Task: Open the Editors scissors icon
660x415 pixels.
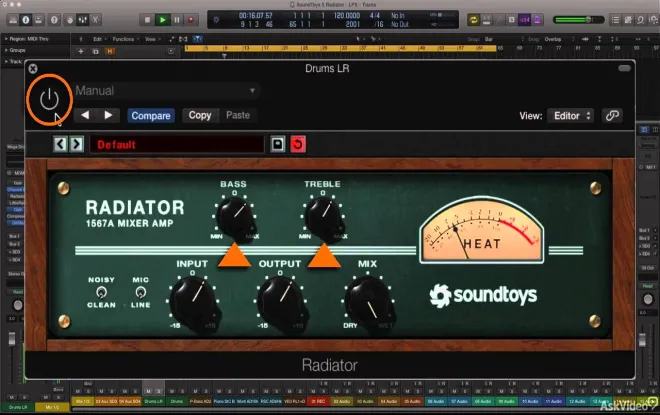Action: (96, 20)
